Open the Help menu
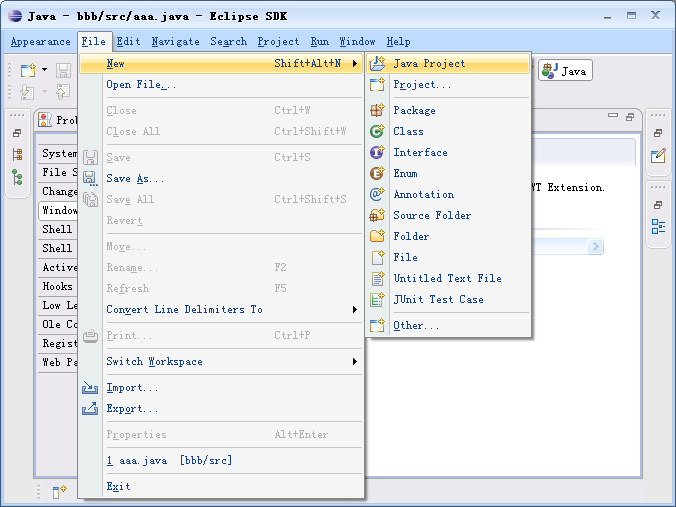 (398, 42)
